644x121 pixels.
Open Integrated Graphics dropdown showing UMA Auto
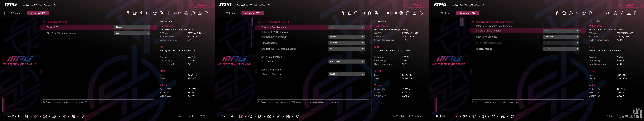click(561, 37)
